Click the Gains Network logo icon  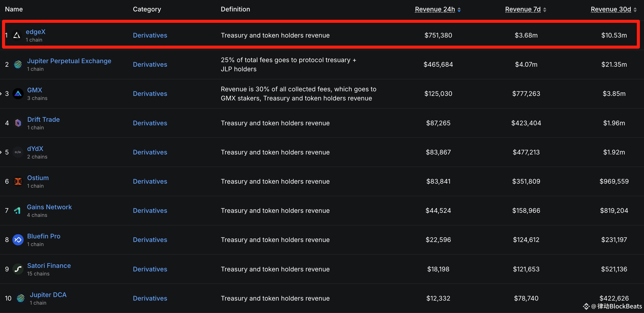tap(17, 211)
